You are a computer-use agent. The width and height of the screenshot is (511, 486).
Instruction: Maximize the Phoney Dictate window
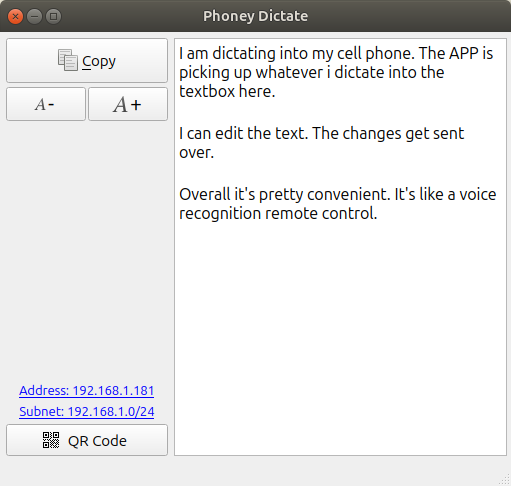tap(53, 16)
